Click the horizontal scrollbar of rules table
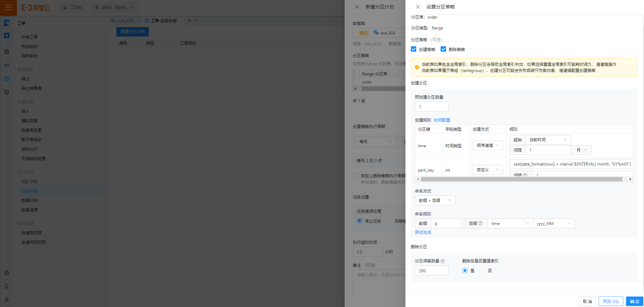 tap(522, 179)
